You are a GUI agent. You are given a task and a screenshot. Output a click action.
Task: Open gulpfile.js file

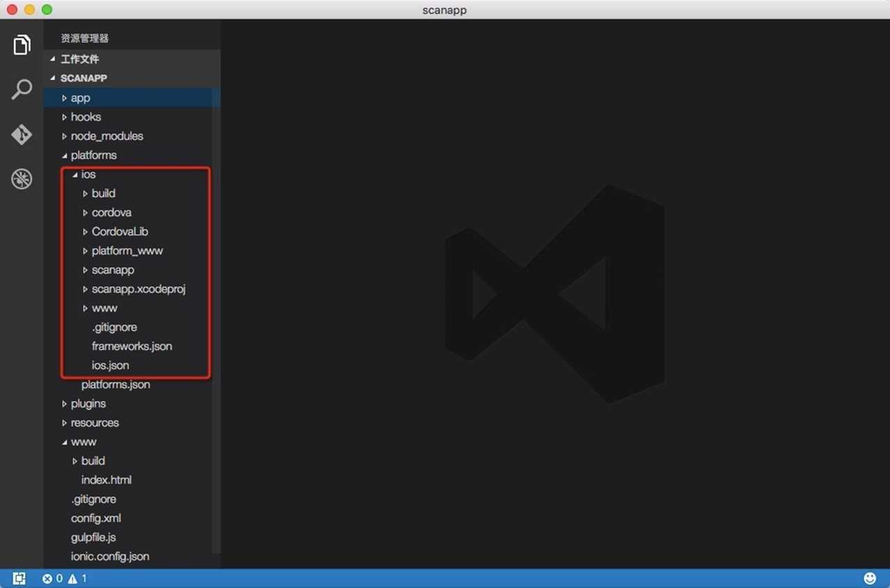tap(132, 537)
